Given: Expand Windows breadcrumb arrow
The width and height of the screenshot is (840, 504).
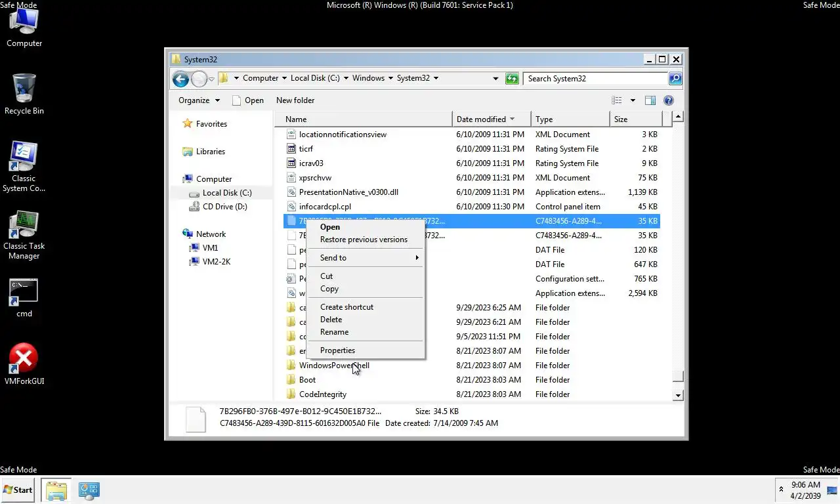Looking at the screenshot, I should coord(390,78).
